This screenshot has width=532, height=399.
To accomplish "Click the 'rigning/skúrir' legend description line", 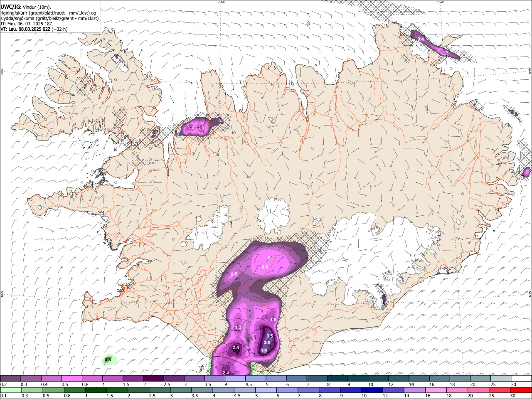I will point(48,12).
